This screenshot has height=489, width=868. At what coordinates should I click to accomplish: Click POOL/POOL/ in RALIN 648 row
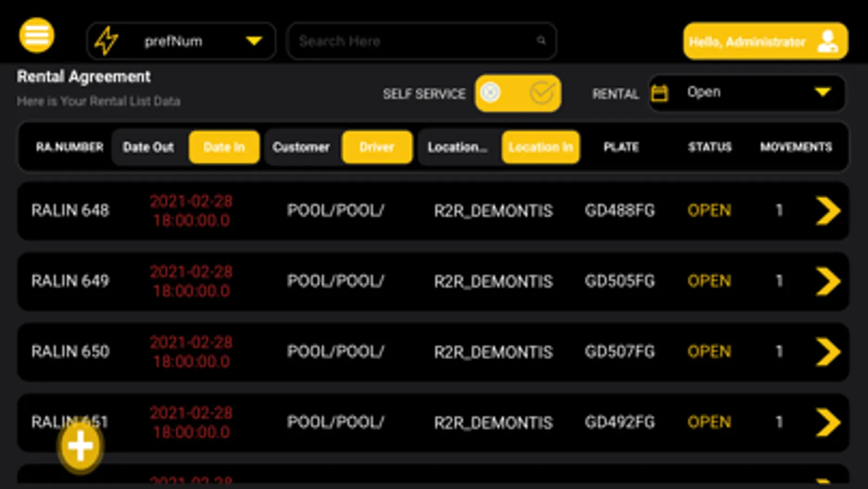(335, 211)
